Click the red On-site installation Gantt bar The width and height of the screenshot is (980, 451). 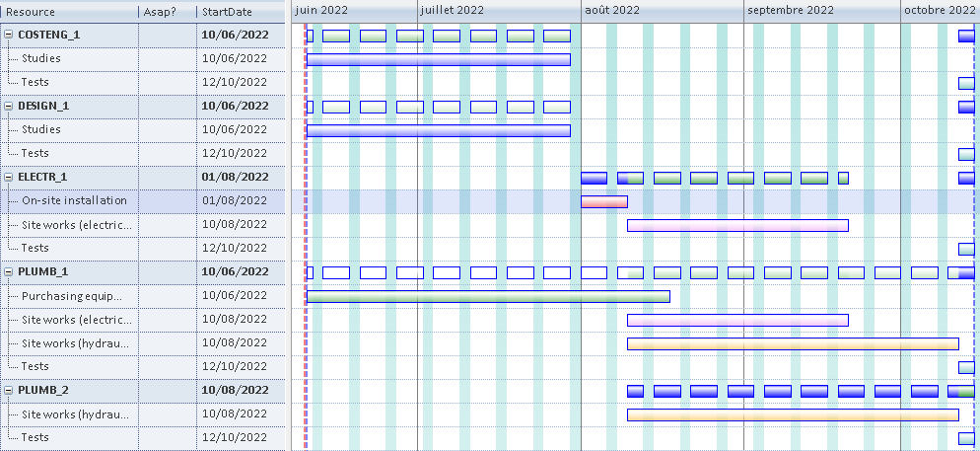[x=603, y=201]
